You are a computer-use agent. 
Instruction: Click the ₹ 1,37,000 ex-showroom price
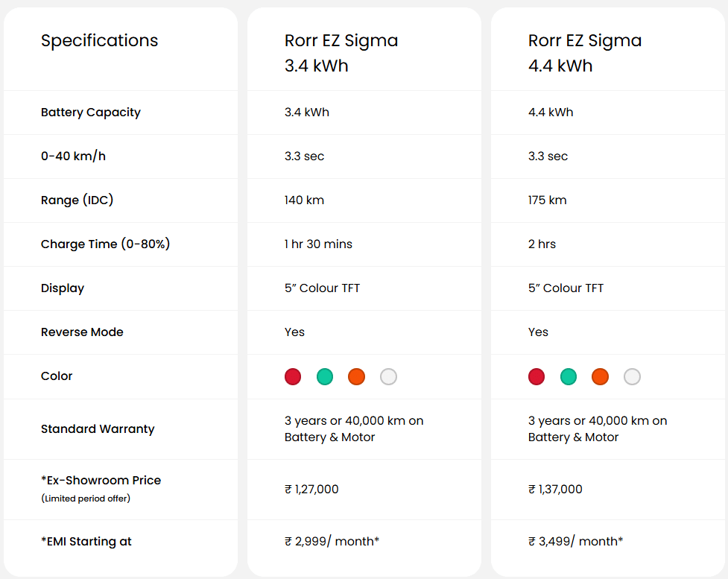tap(555, 490)
